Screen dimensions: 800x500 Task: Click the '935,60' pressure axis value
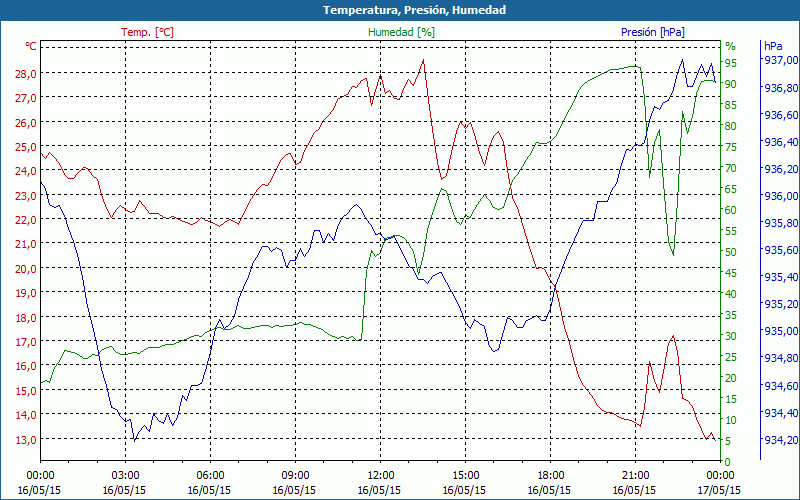[x=780, y=251]
